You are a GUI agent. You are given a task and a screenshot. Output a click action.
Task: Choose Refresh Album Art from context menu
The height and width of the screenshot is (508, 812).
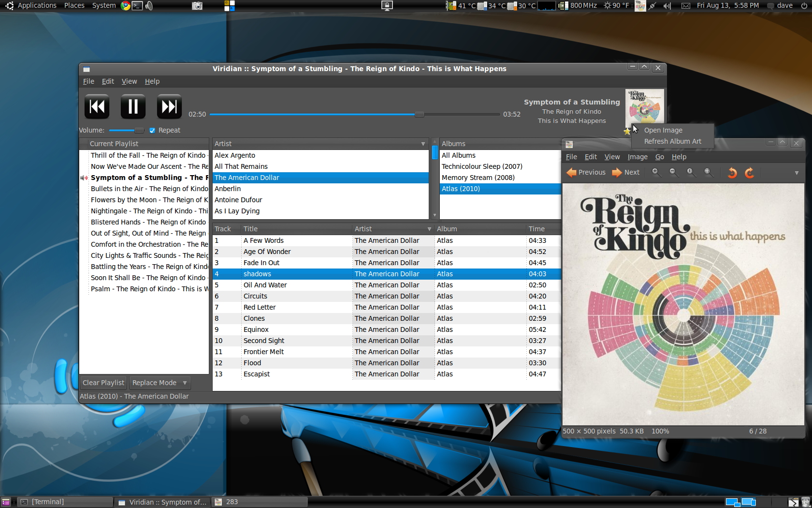[x=672, y=141]
